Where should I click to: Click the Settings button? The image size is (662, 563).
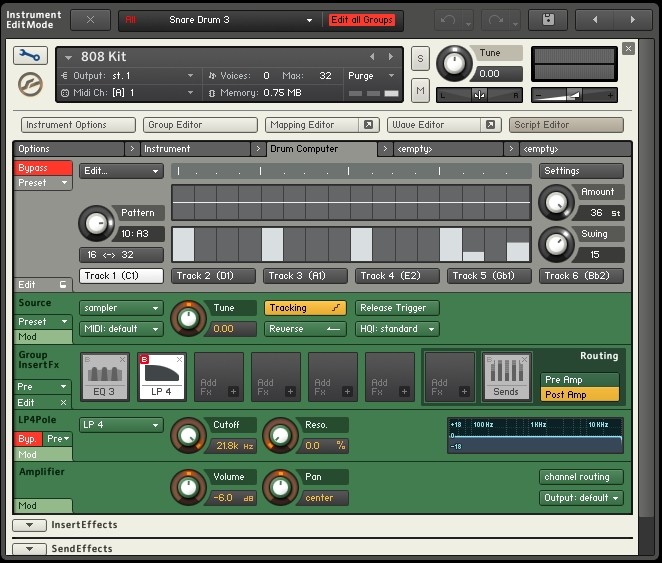coord(581,171)
